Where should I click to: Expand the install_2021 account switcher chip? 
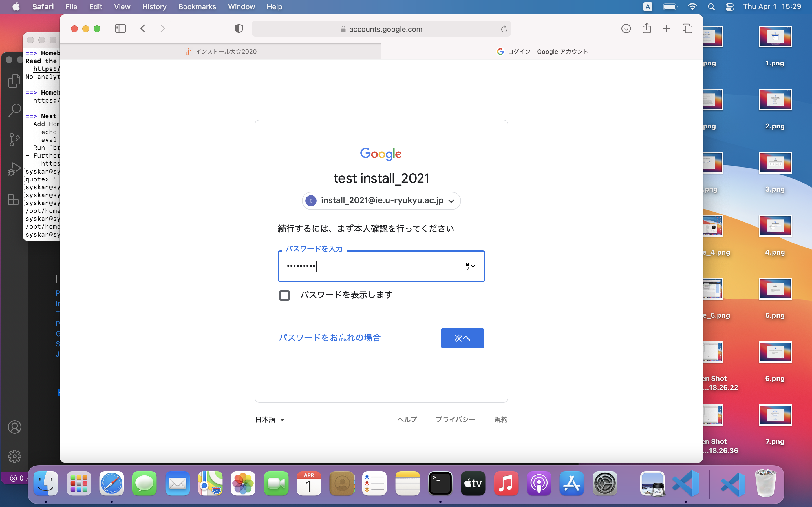[381, 201]
